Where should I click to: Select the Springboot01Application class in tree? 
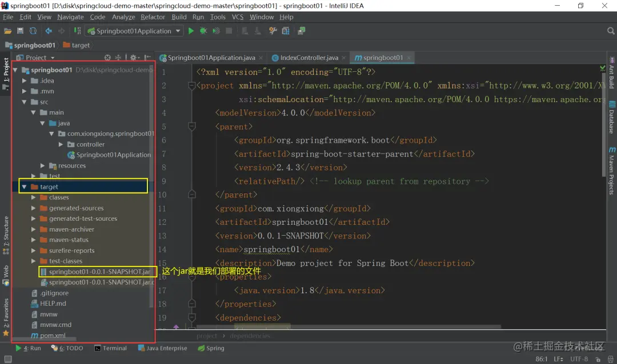point(109,155)
